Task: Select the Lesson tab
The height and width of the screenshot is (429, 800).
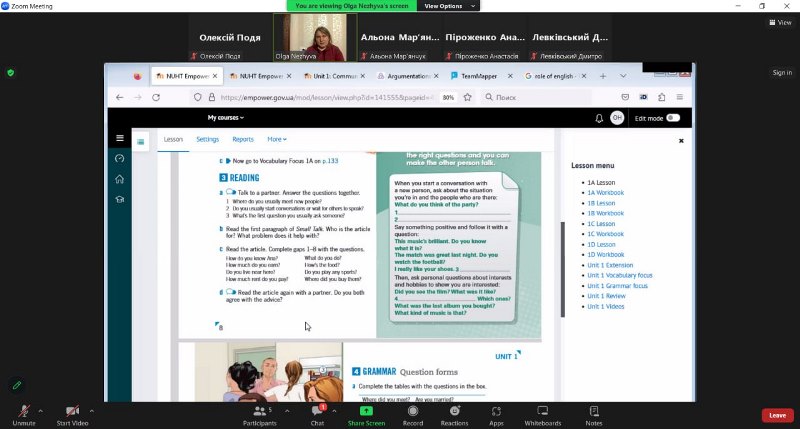Action: click(173, 139)
